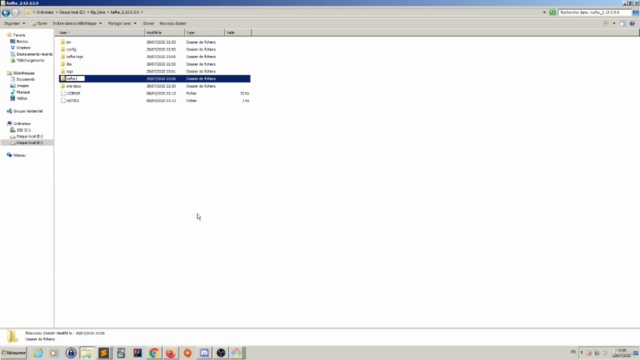Image resolution: width=640 pixels, height=360 pixels.
Task: Create a folder with Nouveau dossier
Action: click(x=173, y=24)
